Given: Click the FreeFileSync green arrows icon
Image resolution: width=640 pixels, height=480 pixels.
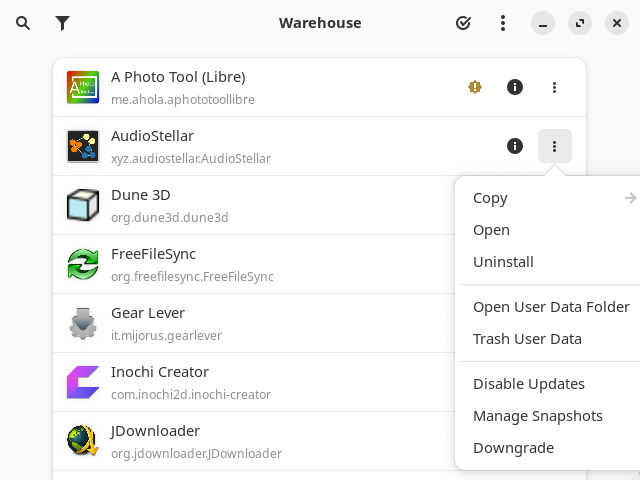Looking at the screenshot, I should 83,264.
